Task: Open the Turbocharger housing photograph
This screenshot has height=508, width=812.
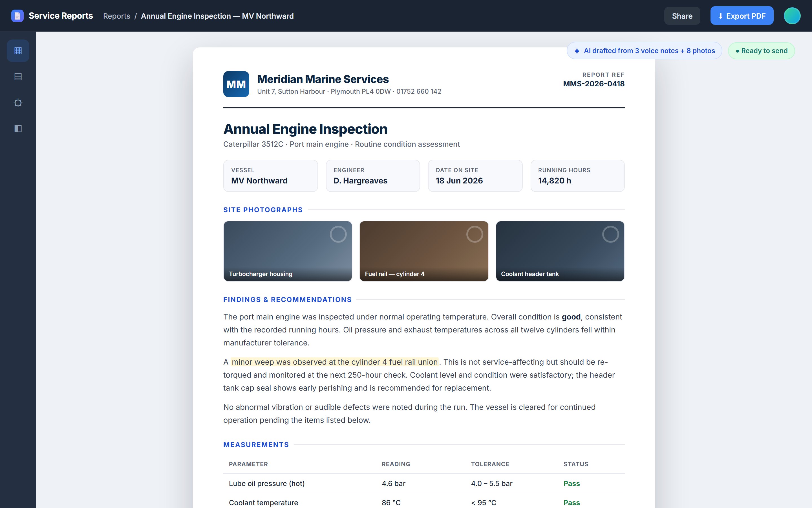Action: click(x=288, y=251)
